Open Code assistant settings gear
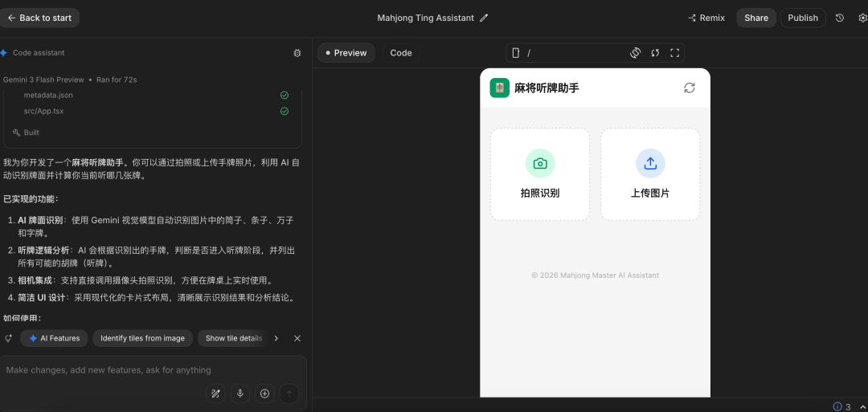The width and height of the screenshot is (868, 412). pyautogui.click(x=297, y=53)
